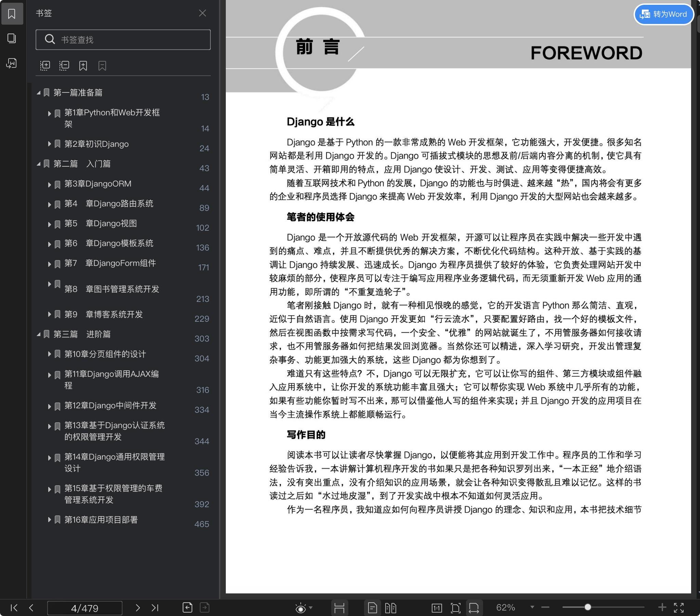Go back to previous view
Viewport: 700px width, 616px height.
tap(187, 607)
